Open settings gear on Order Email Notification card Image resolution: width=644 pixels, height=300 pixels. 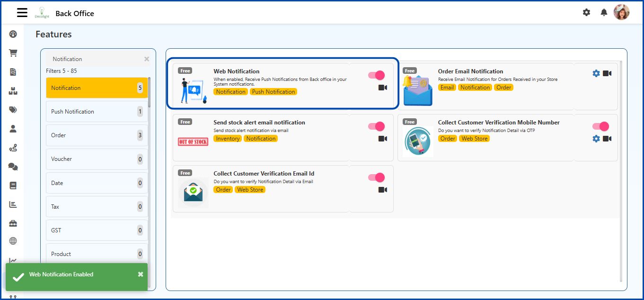point(596,73)
